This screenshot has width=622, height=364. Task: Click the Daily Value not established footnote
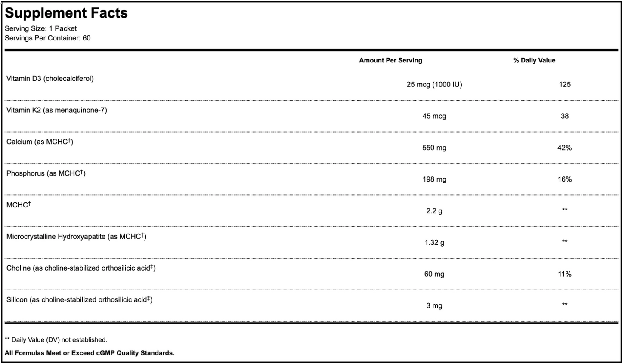tap(56, 340)
